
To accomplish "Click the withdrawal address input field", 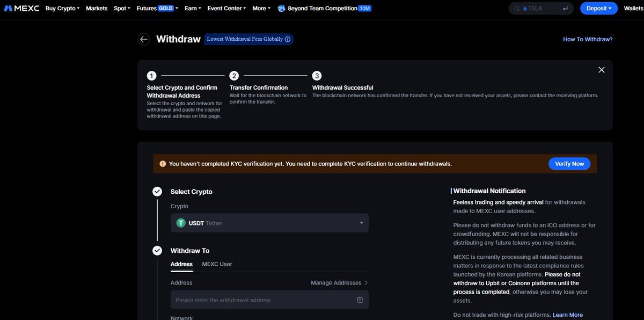I will pos(269,300).
